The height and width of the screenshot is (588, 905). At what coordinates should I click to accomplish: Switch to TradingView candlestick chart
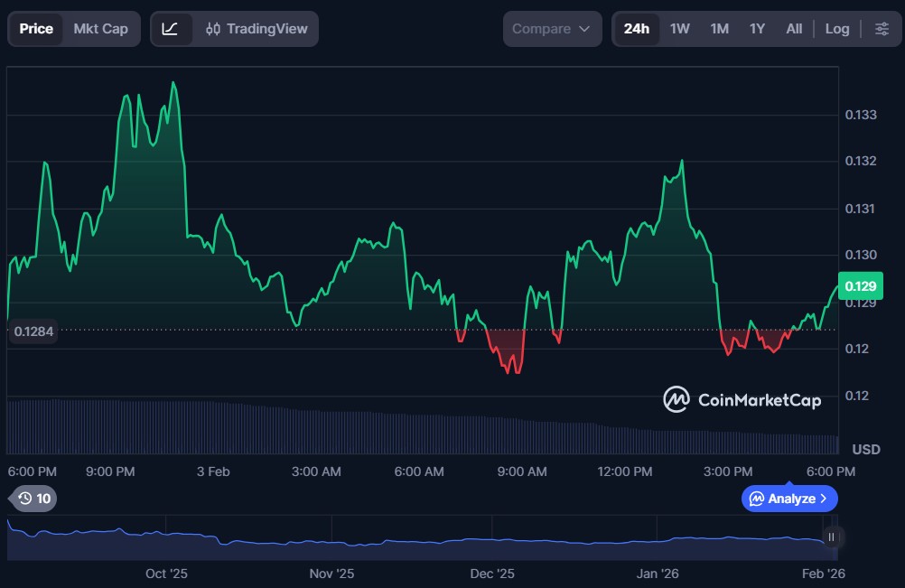pyautogui.click(x=257, y=29)
